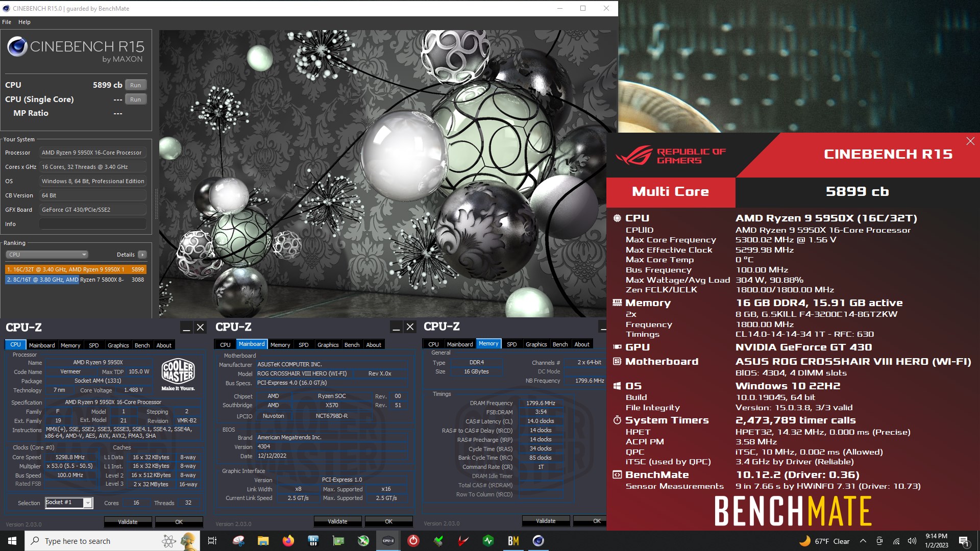Click the Cinebench rendered spheres image

pyautogui.click(x=383, y=173)
